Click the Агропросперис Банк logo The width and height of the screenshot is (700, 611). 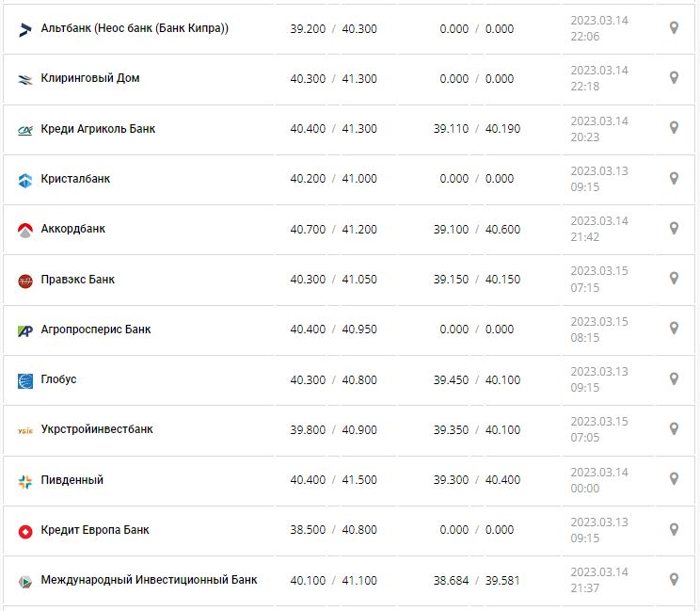[x=25, y=330]
